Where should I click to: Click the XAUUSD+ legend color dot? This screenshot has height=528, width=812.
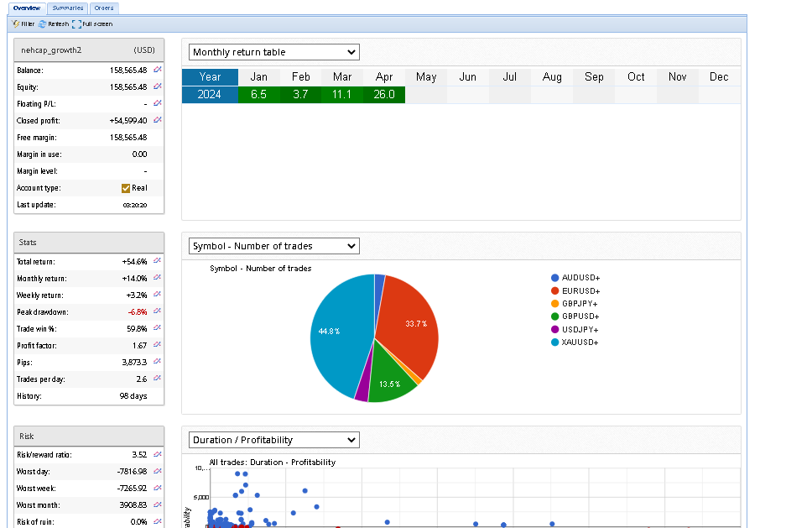click(554, 342)
